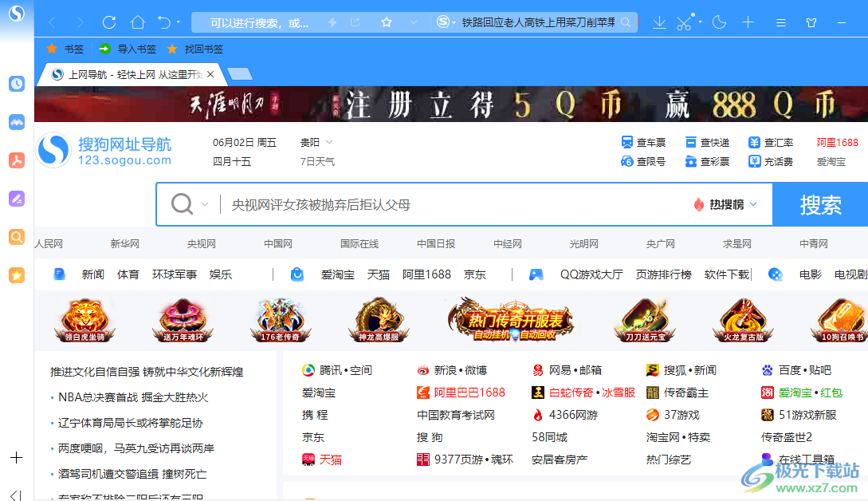Open news headline NBA总决赛首战
Screen dimensions: 868x501
coord(133,397)
